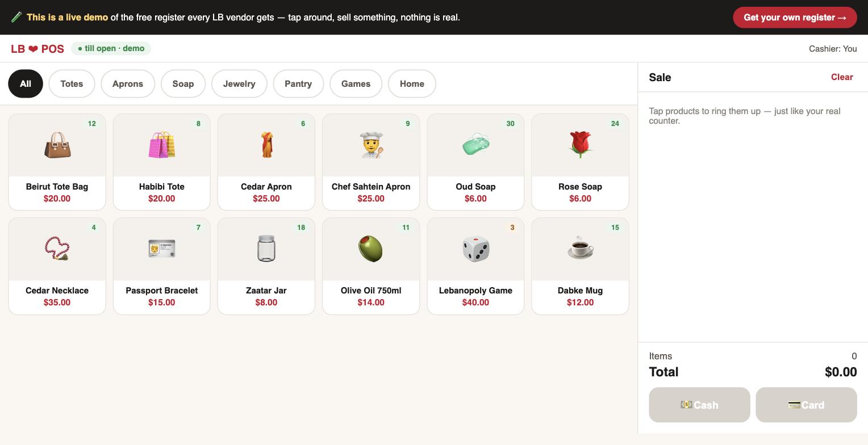Filter products by Totes category
Viewport: 868px width, 445px height.
point(72,83)
